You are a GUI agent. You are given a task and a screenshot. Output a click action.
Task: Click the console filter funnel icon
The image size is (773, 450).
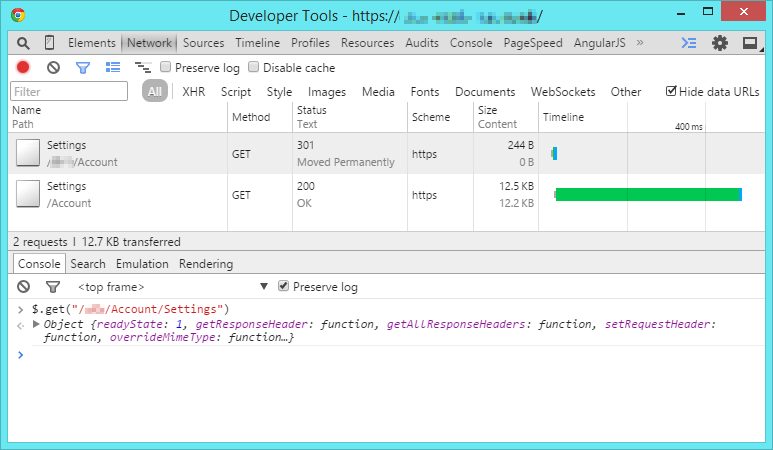point(53,286)
